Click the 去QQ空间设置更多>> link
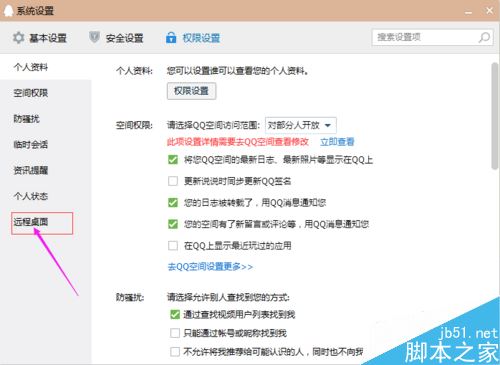The width and height of the screenshot is (500, 365). tap(210, 267)
